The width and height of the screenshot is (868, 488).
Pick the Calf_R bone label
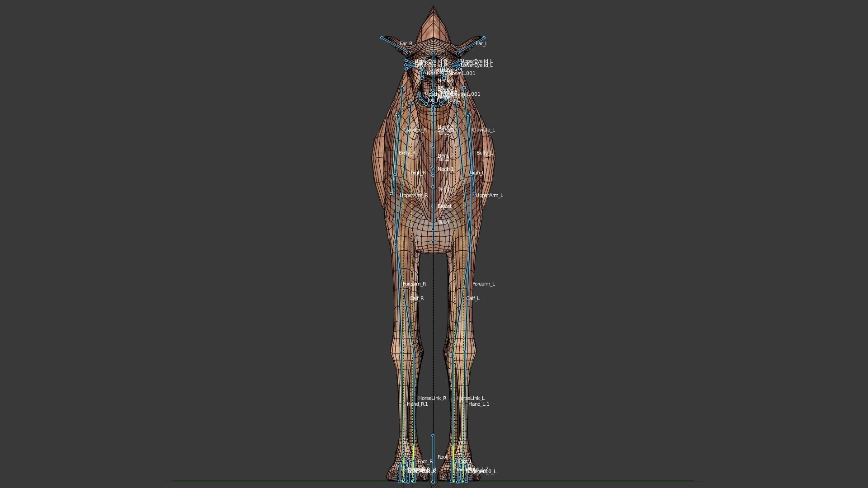pyautogui.click(x=417, y=298)
